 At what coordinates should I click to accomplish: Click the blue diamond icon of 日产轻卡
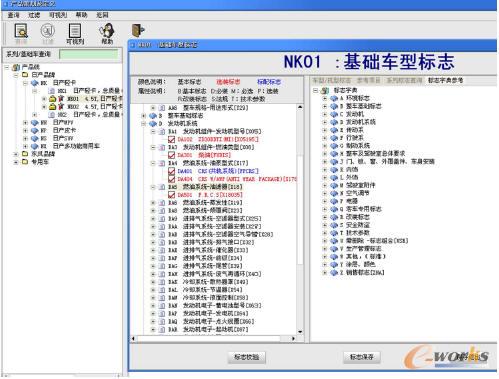[x=34, y=83]
